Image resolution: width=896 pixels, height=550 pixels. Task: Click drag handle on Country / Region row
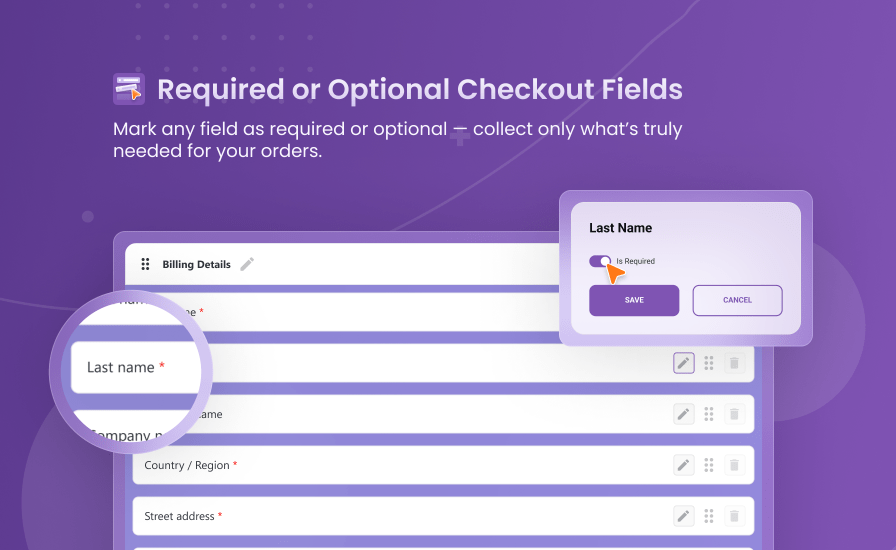pyautogui.click(x=709, y=465)
